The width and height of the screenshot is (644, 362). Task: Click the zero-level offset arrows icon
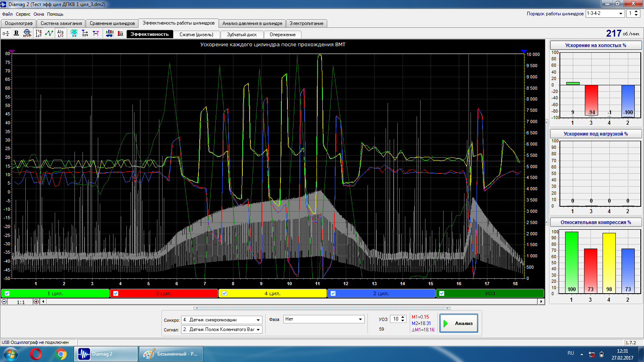tap(6, 33)
